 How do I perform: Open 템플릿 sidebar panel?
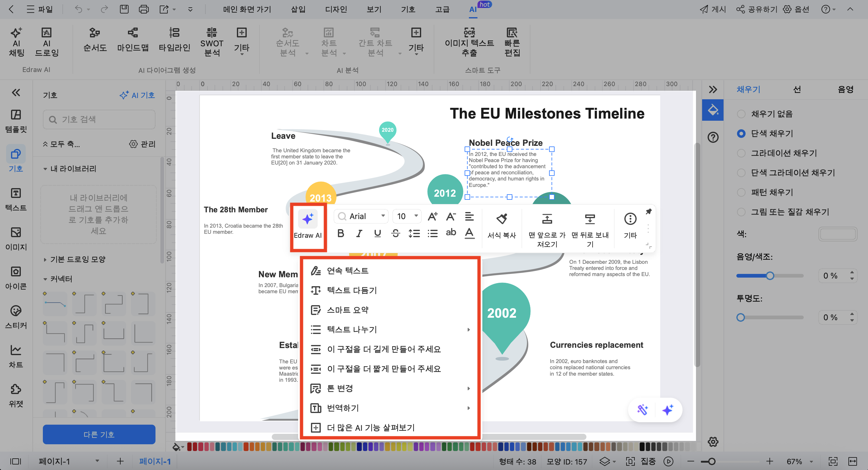click(x=16, y=121)
